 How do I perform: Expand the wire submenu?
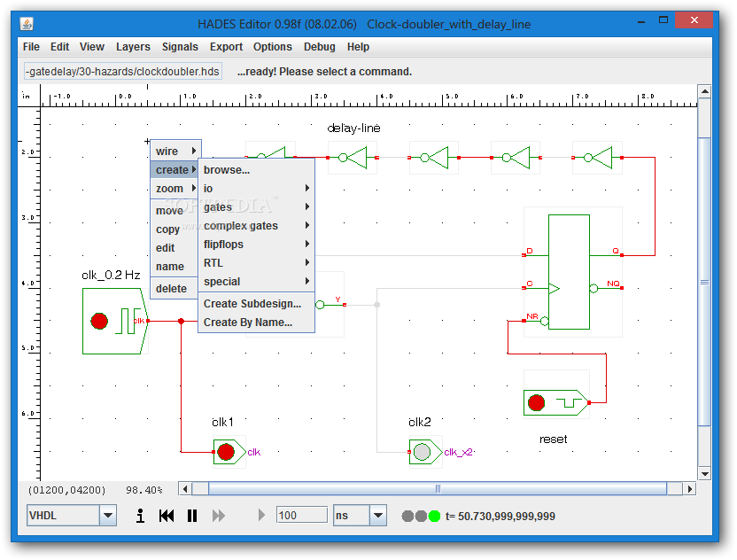pyautogui.click(x=175, y=151)
